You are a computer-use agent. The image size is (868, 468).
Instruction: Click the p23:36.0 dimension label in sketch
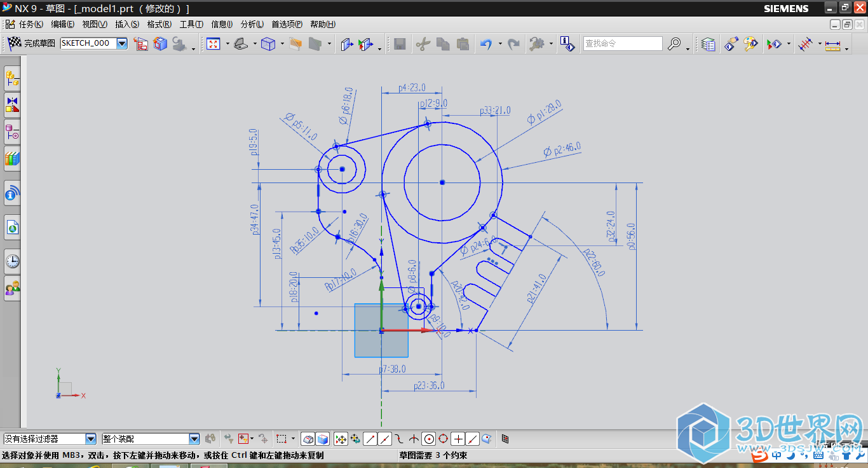pos(429,385)
